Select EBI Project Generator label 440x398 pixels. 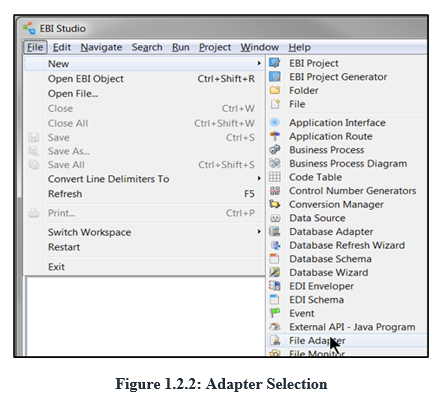338,77
